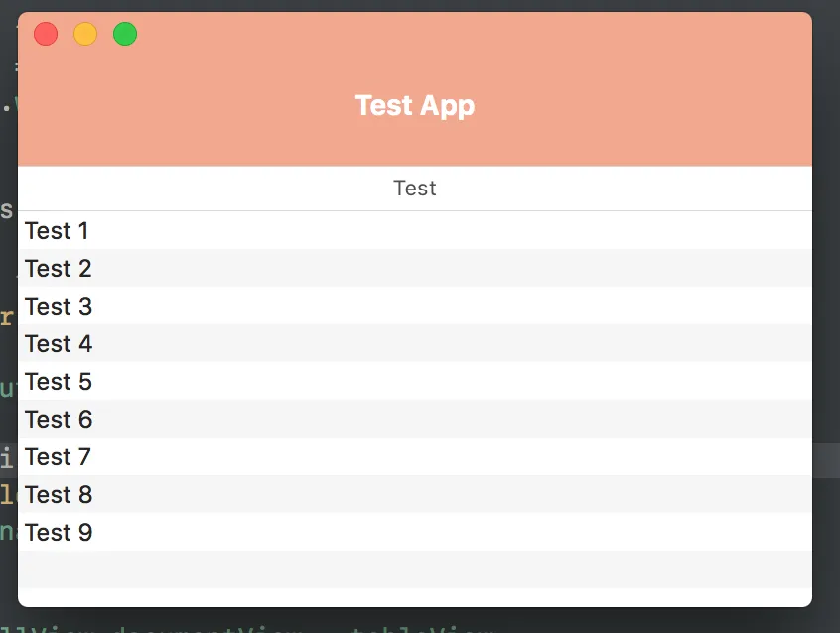Maximize window using green button

pos(125,35)
